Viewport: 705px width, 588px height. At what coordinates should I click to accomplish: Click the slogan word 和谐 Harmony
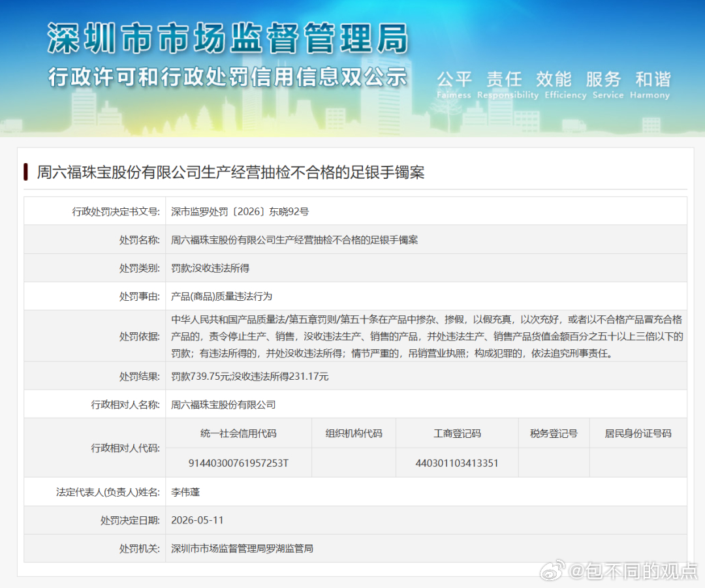pos(650,85)
